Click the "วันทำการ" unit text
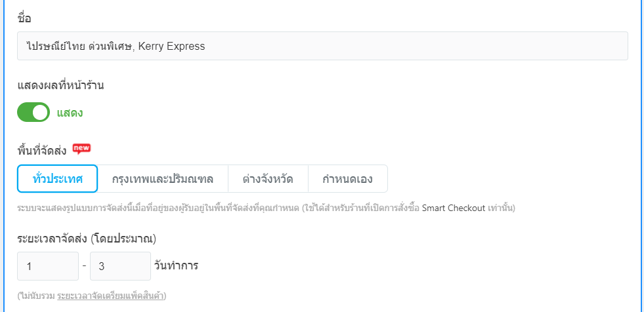The width and height of the screenshot is (644, 312). coord(176,265)
